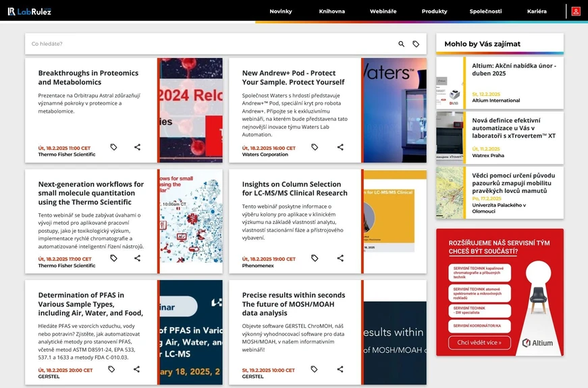Click tag icon on Insights on Column Selection card
The height and width of the screenshot is (388, 588).
(x=315, y=258)
